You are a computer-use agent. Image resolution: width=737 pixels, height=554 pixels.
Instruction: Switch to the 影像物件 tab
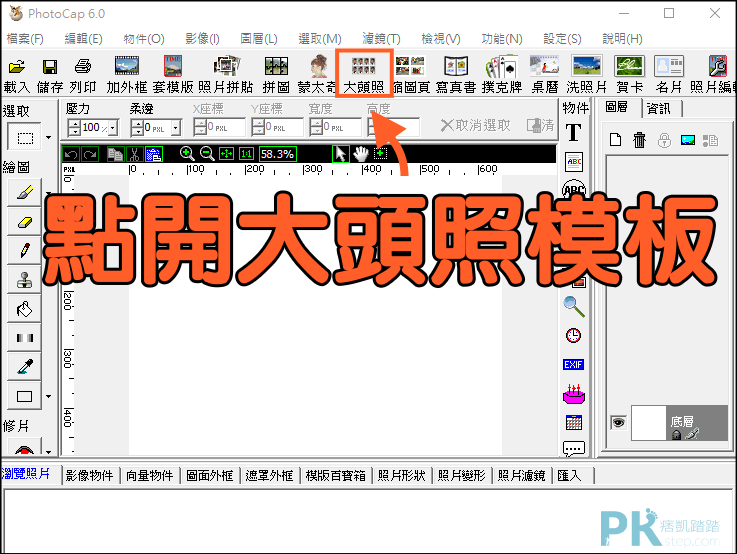(x=90, y=476)
